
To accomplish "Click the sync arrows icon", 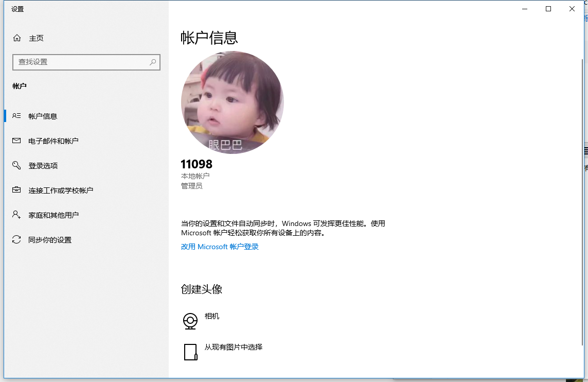I will (16, 239).
